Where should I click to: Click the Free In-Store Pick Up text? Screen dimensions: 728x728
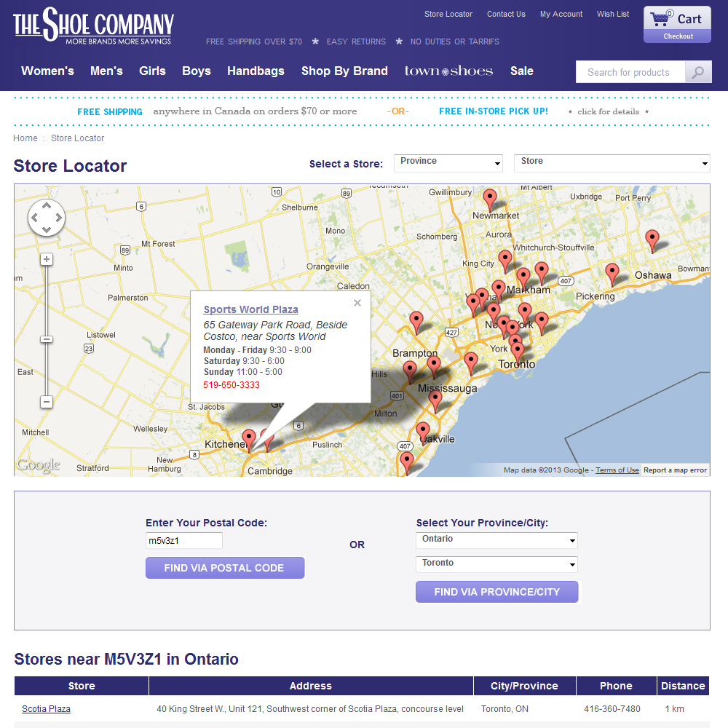494,111
